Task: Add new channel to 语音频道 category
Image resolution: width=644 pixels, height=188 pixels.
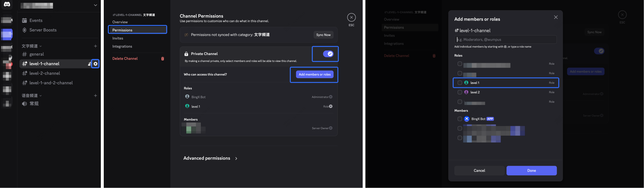Action: pyautogui.click(x=96, y=96)
